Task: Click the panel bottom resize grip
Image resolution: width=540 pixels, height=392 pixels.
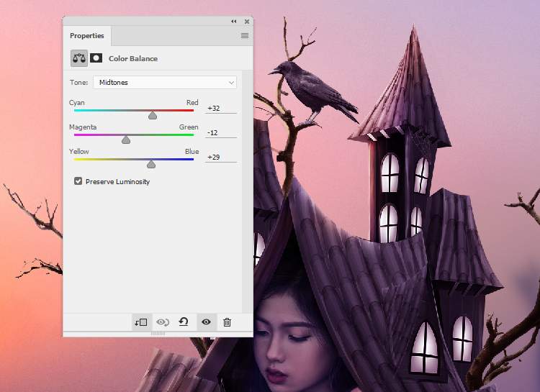Action: coord(158,334)
